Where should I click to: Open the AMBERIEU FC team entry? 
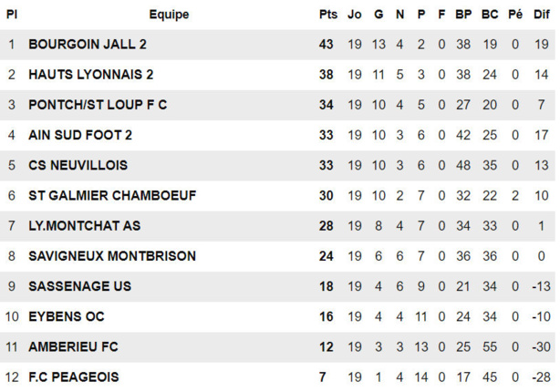(73, 346)
